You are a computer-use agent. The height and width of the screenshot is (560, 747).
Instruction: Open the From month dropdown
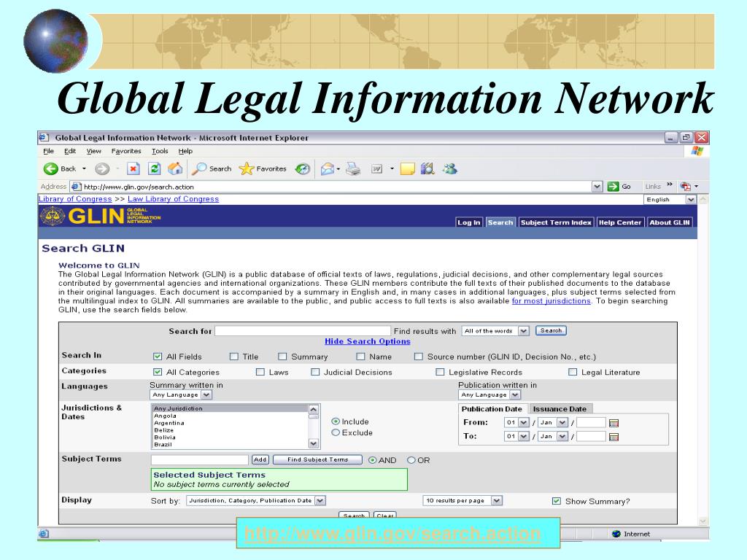(x=553, y=422)
